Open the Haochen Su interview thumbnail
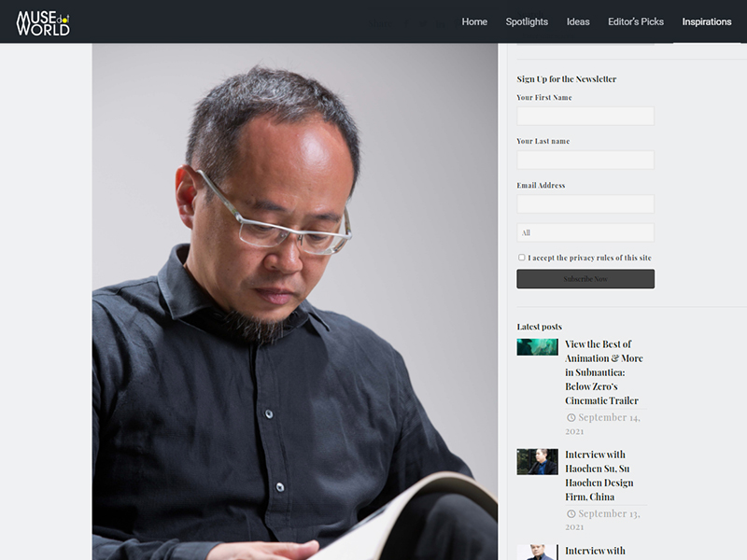The height and width of the screenshot is (560, 747). (538, 461)
